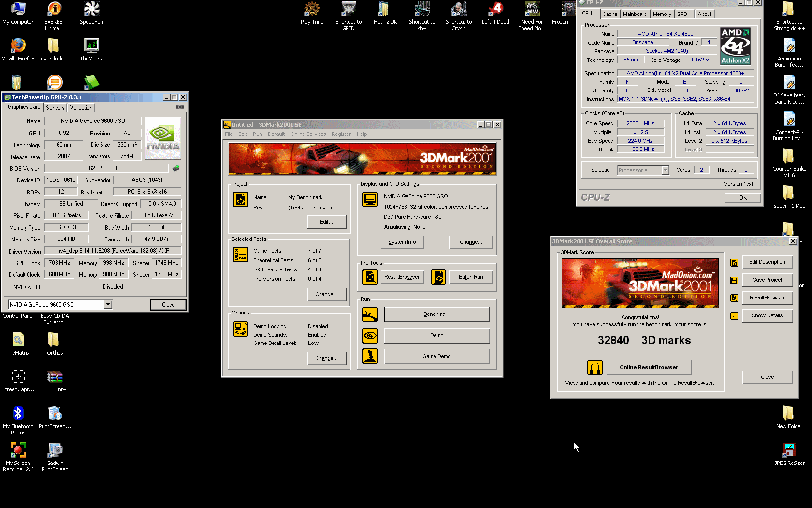The width and height of the screenshot is (812, 508).
Task: Click the Demo eye icon
Action: (x=370, y=335)
